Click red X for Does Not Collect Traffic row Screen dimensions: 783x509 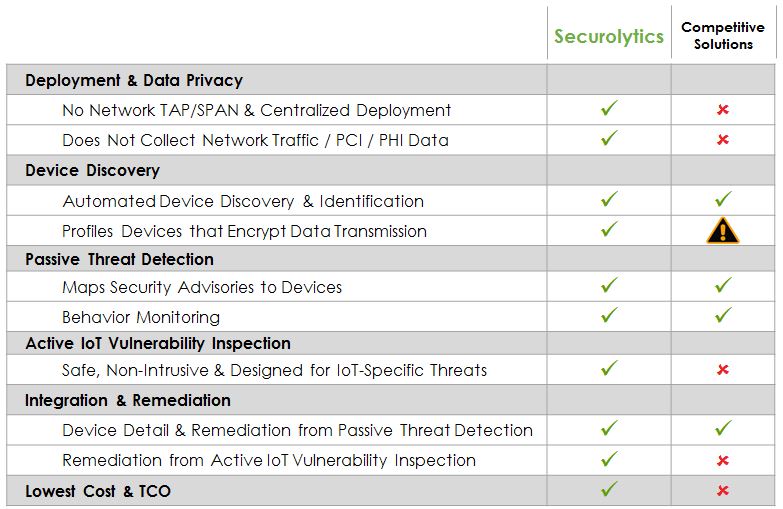point(723,140)
